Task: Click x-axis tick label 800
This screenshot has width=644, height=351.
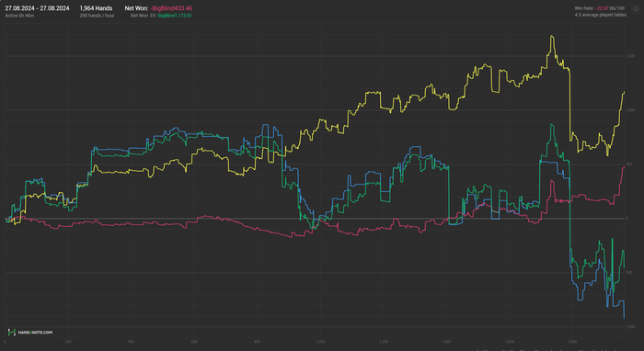Action: point(257,342)
